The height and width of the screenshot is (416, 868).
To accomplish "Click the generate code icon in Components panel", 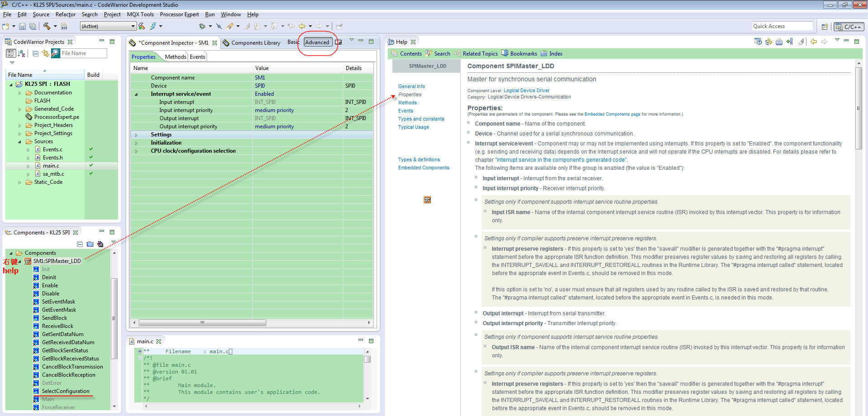I will pos(100,244).
